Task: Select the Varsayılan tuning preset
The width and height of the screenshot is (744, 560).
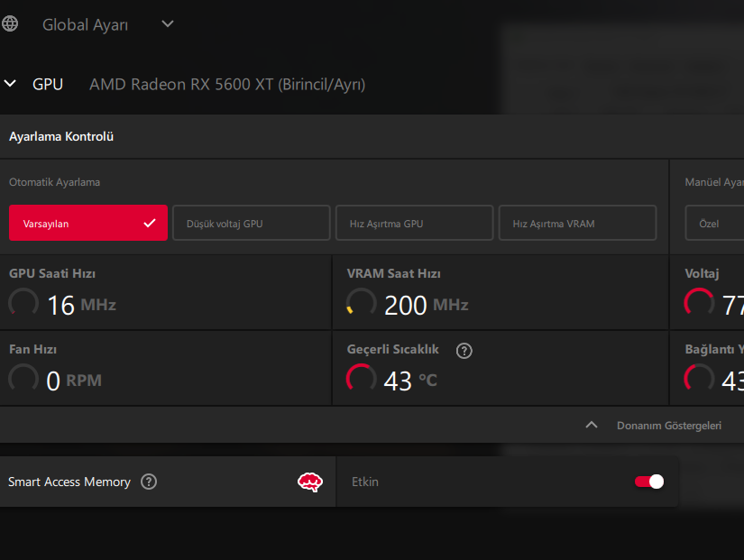Action: [x=88, y=223]
